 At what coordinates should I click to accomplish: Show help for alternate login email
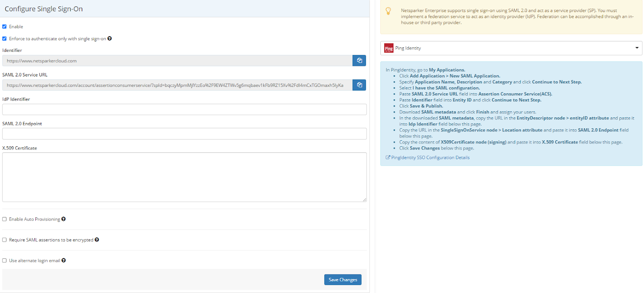pyautogui.click(x=64, y=260)
